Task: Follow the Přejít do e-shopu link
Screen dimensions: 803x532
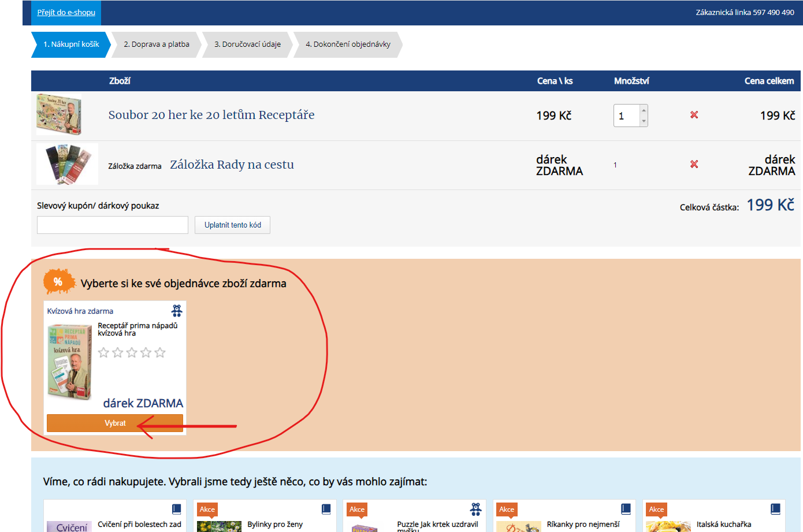Action: point(66,13)
